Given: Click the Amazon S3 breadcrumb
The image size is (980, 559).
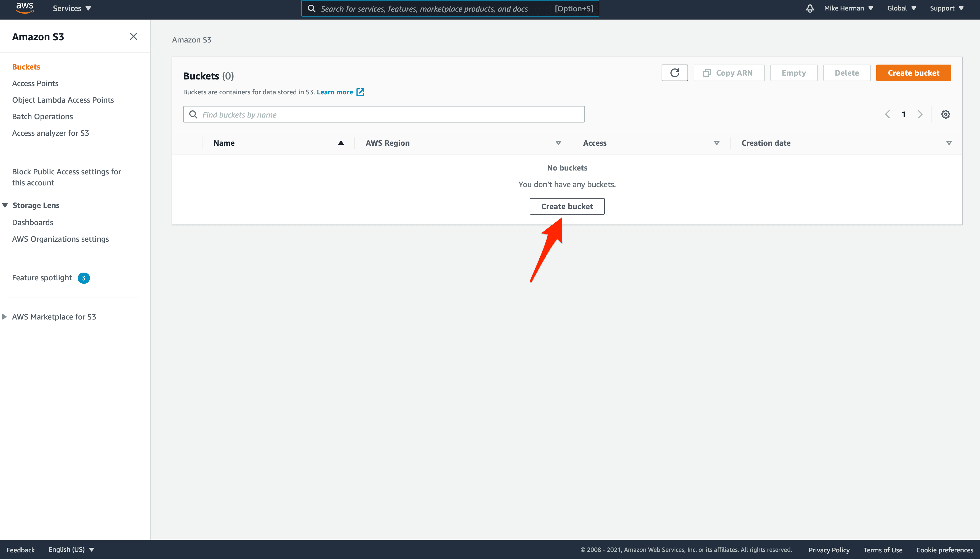Looking at the screenshot, I should (191, 39).
